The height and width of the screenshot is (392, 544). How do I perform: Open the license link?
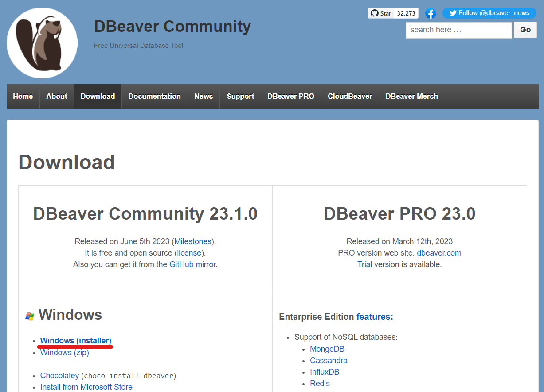[189, 253]
